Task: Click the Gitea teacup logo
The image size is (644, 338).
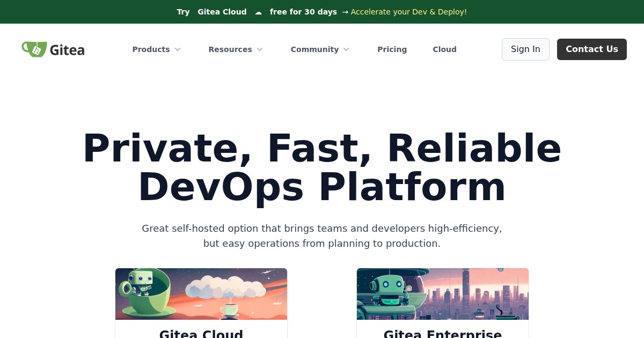Action: pos(34,49)
